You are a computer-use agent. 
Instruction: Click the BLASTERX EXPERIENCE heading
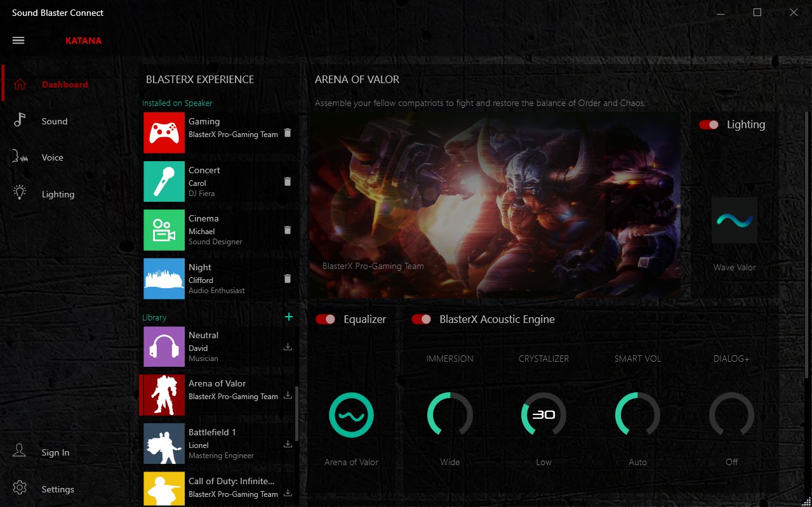(x=200, y=79)
